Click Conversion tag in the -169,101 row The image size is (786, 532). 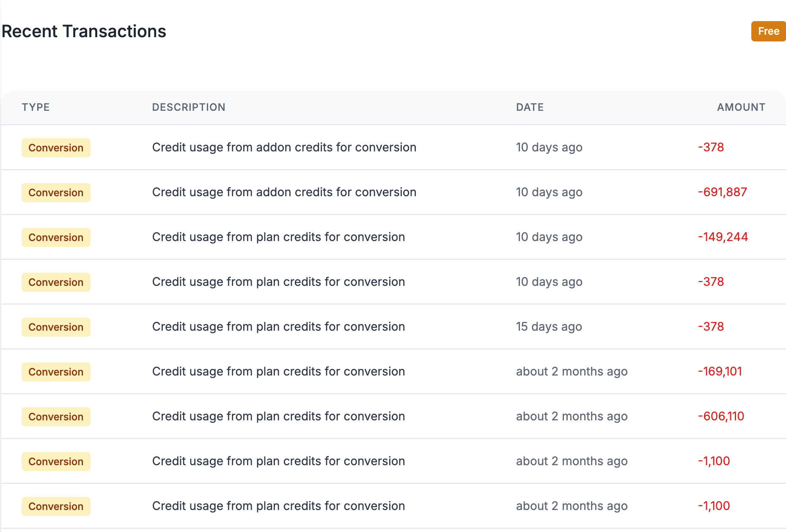[x=56, y=372]
